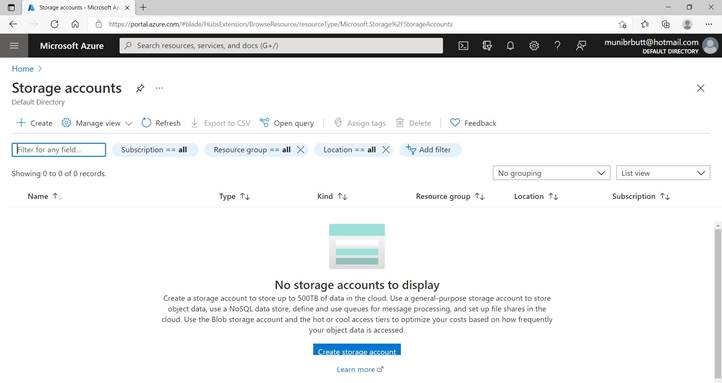Pin Storage accounts to dashboard
Viewport: 722px width, 383px height.
(x=140, y=88)
